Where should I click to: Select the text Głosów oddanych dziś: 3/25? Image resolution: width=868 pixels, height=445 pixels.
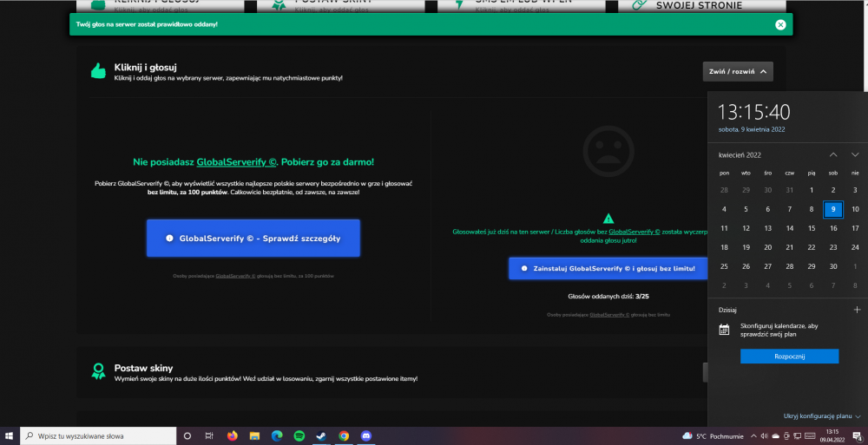[x=608, y=296]
